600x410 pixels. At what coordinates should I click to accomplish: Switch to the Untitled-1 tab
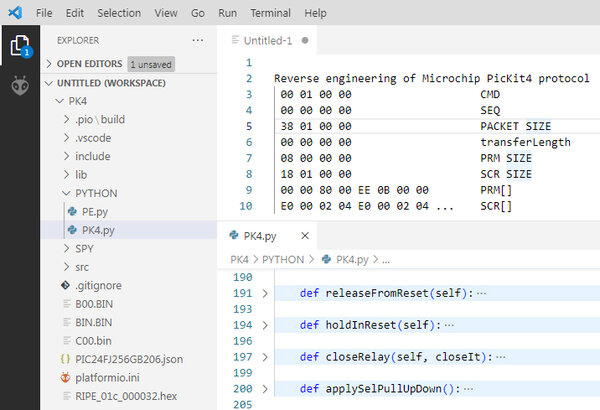(x=268, y=41)
